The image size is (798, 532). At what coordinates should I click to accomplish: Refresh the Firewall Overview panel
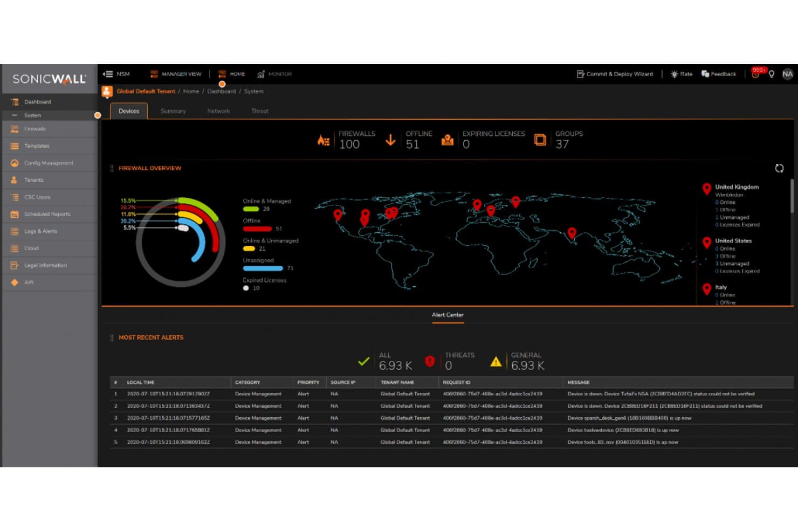(x=779, y=168)
